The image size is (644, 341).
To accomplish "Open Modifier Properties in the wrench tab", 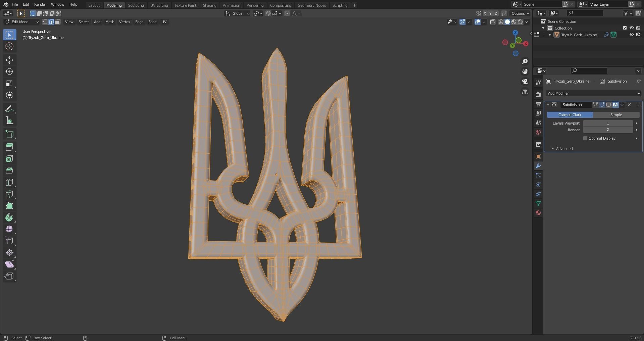I will coord(538,165).
